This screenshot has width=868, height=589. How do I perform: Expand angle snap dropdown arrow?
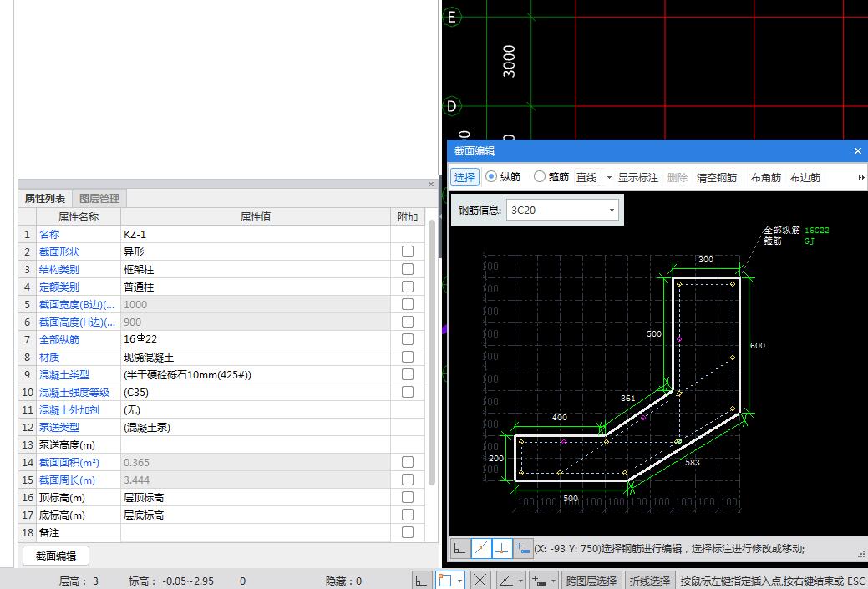(x=521, y=581)
